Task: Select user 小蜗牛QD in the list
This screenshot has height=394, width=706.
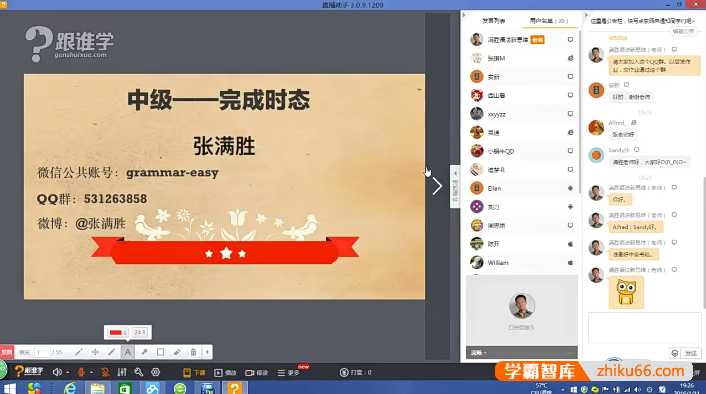Action: pyautogui.click(x=522, y=151)
